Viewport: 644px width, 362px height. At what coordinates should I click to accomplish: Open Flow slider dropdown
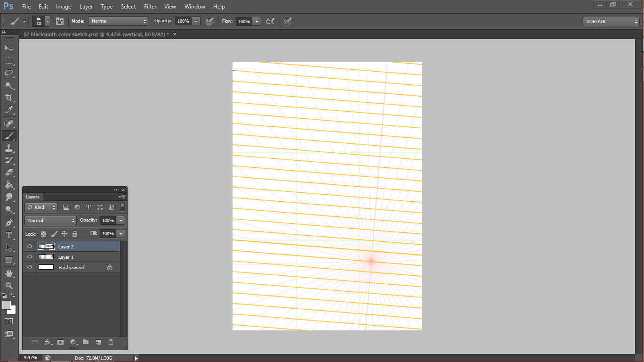click(257, 21)
